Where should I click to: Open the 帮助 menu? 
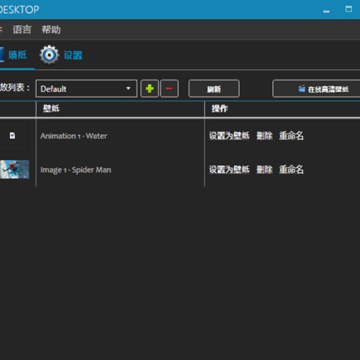pos(51,30)
